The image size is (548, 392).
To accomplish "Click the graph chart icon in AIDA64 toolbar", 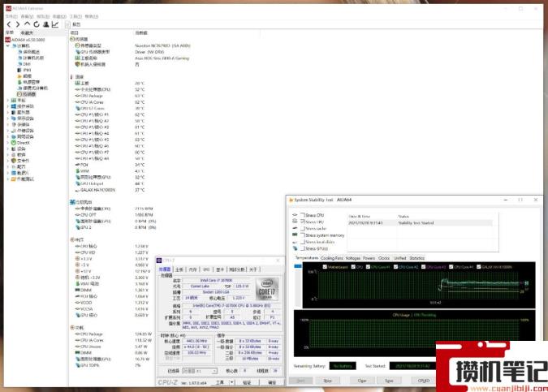I will [55, 24].
